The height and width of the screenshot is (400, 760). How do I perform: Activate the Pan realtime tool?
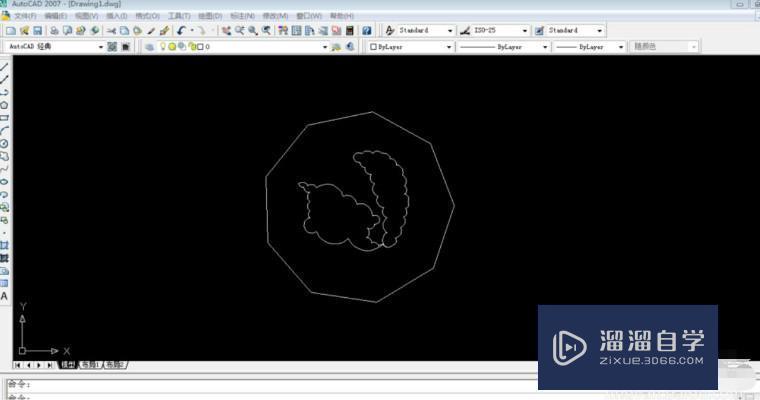[226, 31]
